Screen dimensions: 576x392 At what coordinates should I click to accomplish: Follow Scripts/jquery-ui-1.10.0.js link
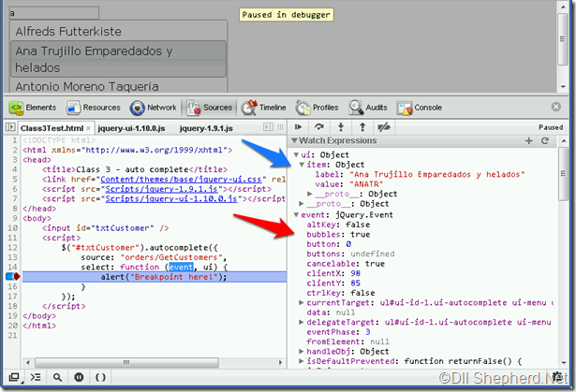click(x=171, y=198)
